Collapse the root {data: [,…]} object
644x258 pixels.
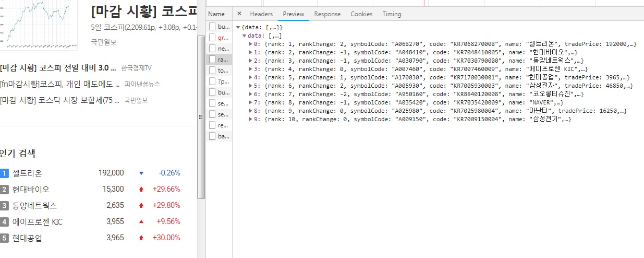point(238,27)
